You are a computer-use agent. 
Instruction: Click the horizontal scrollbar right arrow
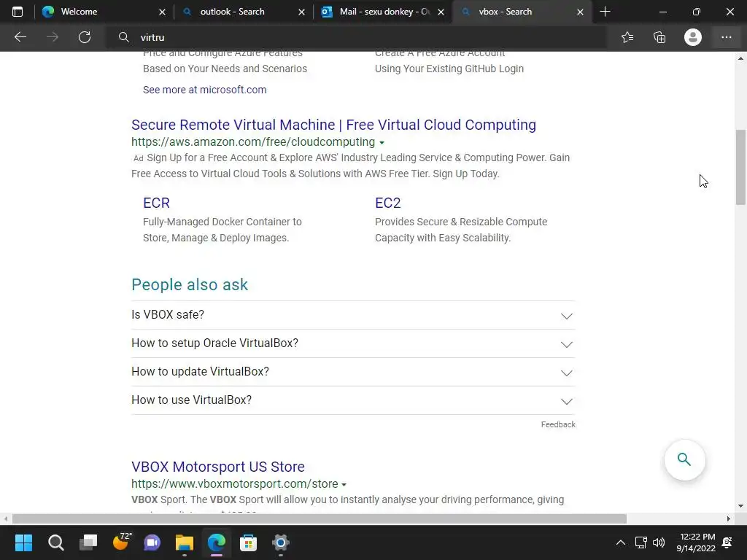729,518
